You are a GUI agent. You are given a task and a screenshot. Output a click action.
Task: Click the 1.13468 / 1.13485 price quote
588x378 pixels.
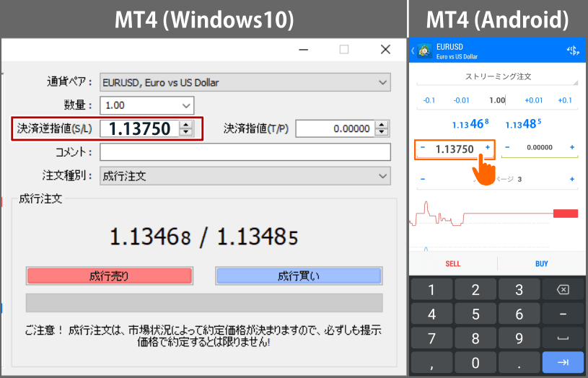pos(203,237)
